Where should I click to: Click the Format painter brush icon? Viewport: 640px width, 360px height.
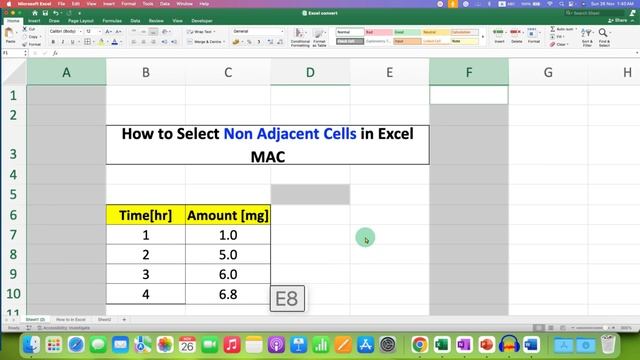click(24, 44)
